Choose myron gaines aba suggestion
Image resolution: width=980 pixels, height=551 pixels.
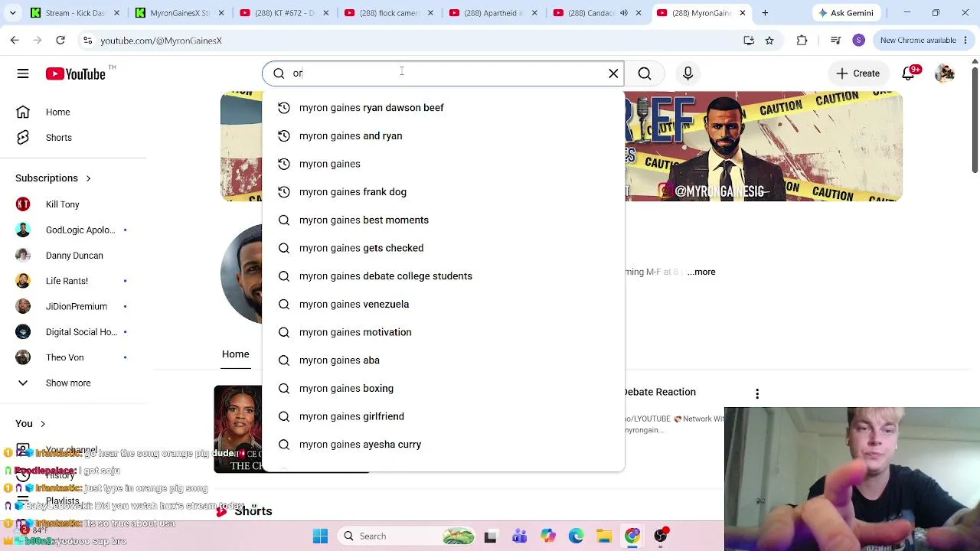[x=443, y=360]
